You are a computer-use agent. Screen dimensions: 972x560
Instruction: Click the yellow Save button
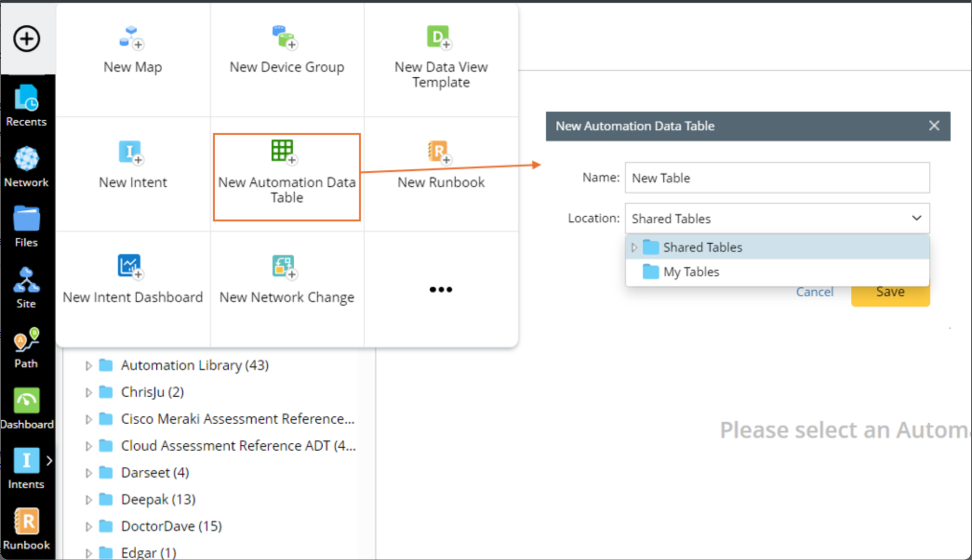[890, 293]
